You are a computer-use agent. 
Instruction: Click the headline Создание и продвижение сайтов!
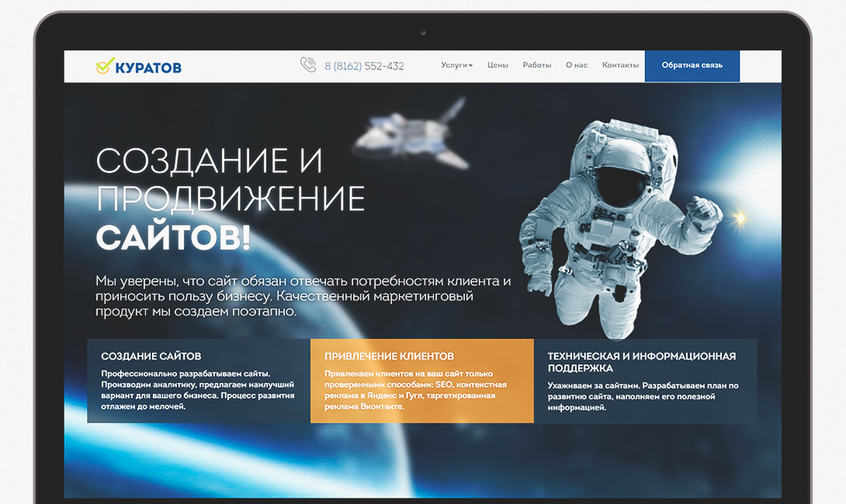pyautogui.click(x=231, y=199)
